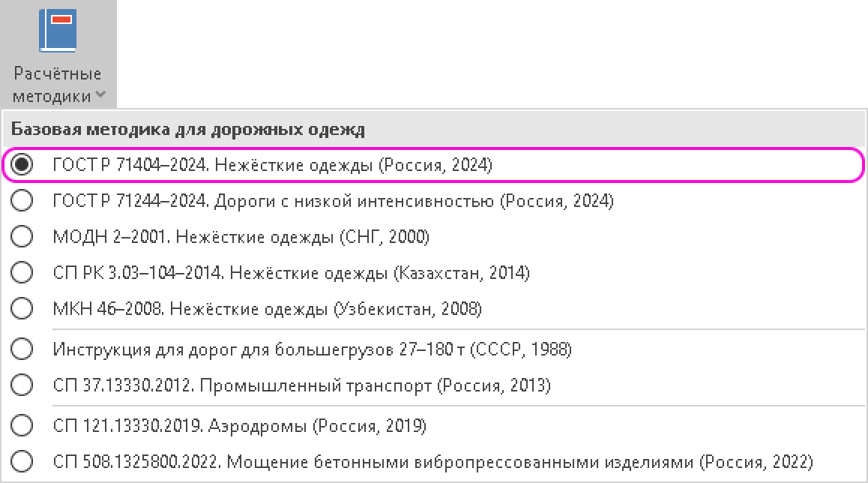Choose menu item ГОСТ Р 71404–2024. Нежёсткие одежды

pyautogui.click(x=433, y=164)
